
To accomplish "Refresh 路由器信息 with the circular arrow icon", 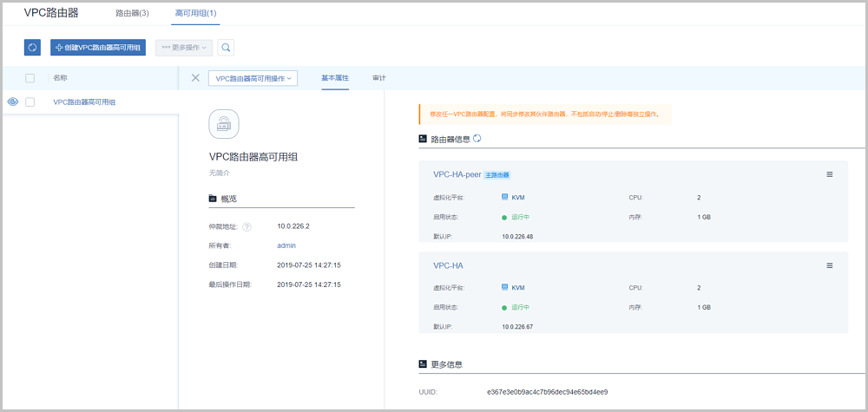I will (477, 138).
